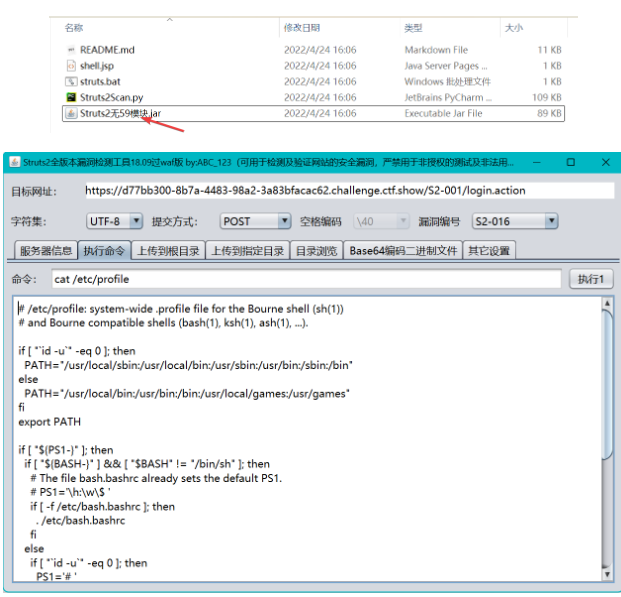The image size is (621, 597).
Task: Click the Windows 批处理文件 type cell
Action: (x=447, y=82)
